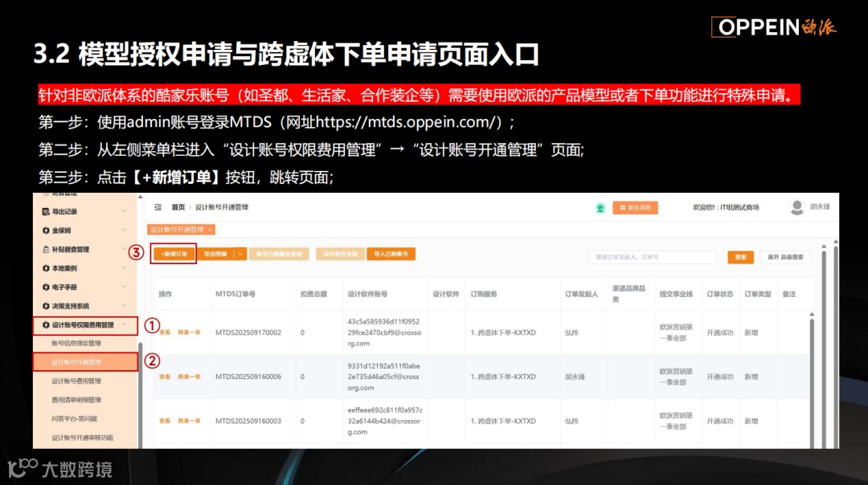Click the account cell starting 43c5a585936d11f0952
Image resolution: width=868 pixels, height=485 pixels.
[x=384, y=332]
